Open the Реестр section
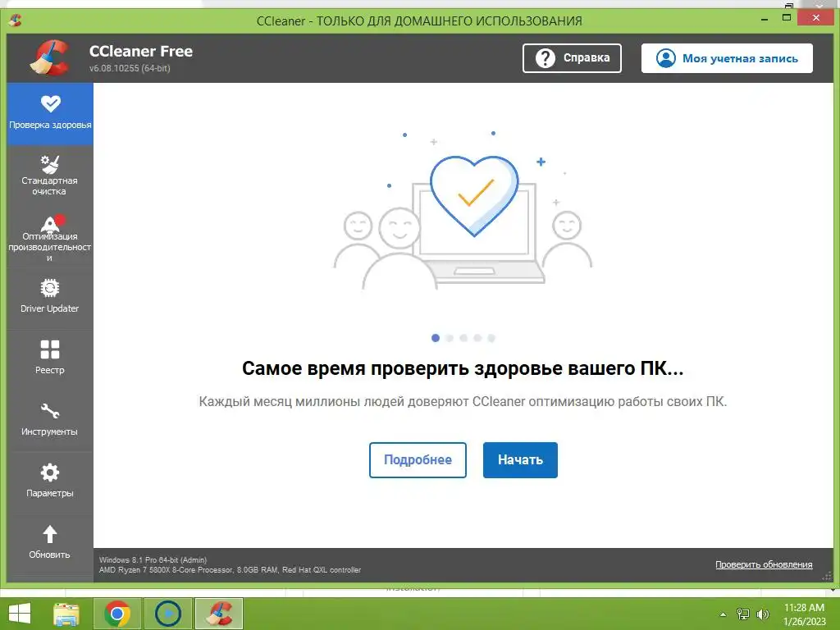The image size is (840, 630). (x=50, y=358)
